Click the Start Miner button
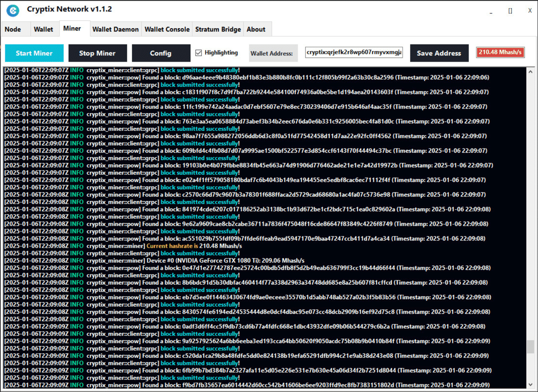This screenshot has height=392, width=538. [x=34, y=53]
